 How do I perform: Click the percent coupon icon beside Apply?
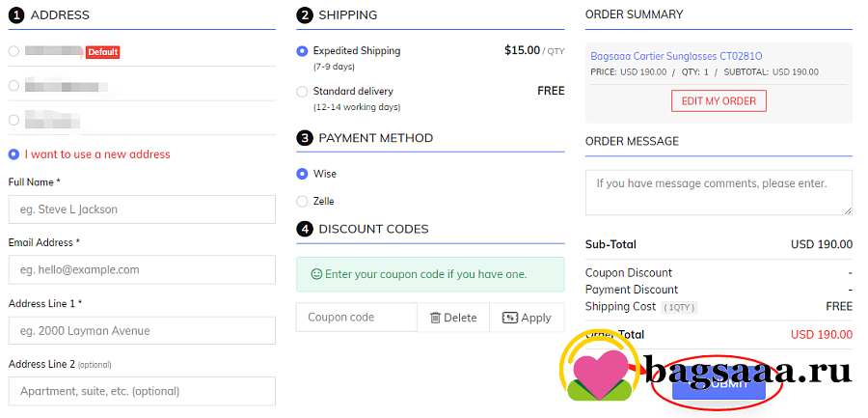[x=510, y=318]
